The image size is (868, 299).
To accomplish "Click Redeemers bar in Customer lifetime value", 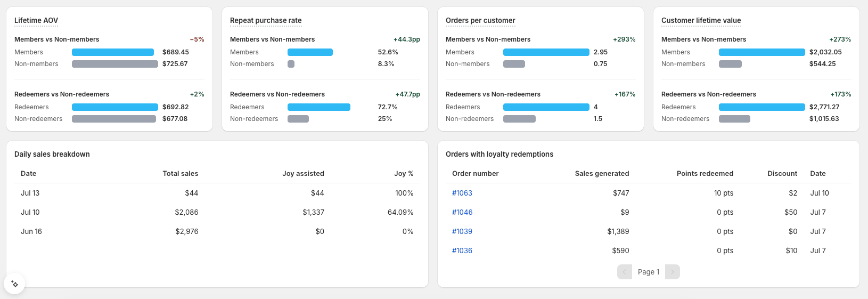I will click(x=762, y=107).
